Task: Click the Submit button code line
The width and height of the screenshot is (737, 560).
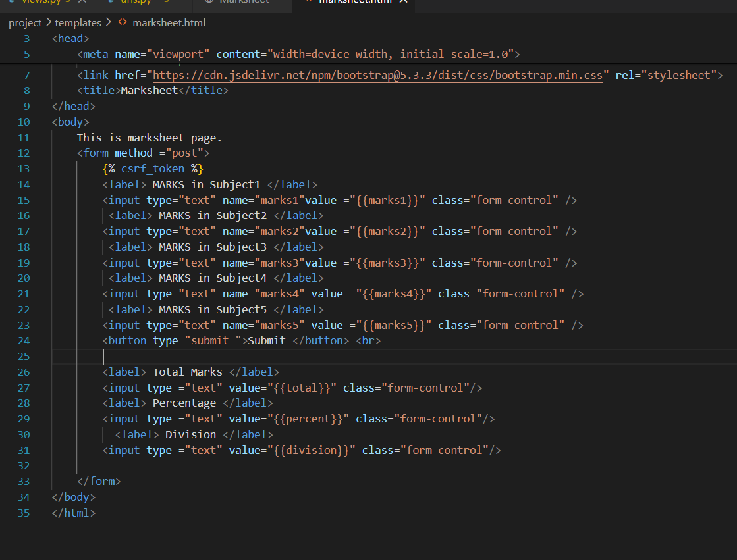Action: click(242, 341)
